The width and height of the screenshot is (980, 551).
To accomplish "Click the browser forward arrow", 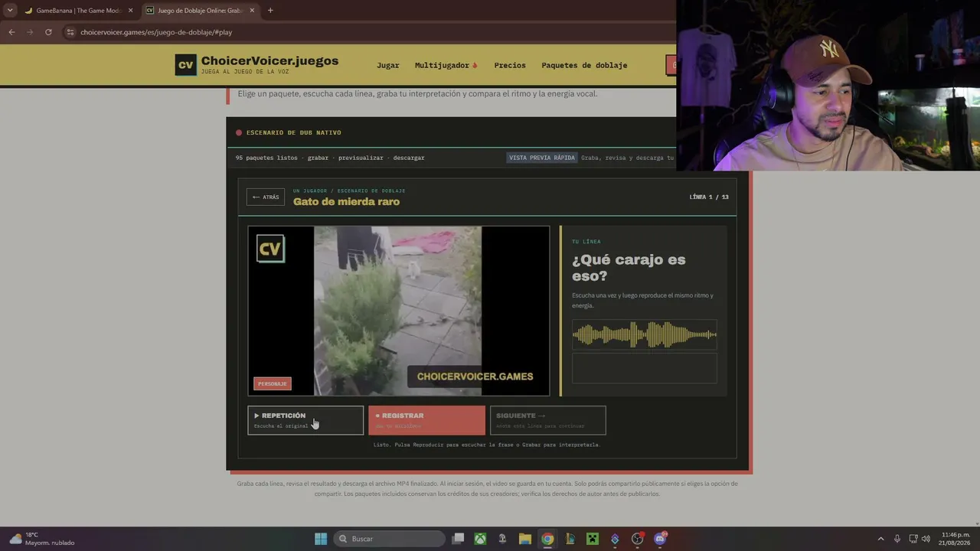I will (x=30, y=32).
